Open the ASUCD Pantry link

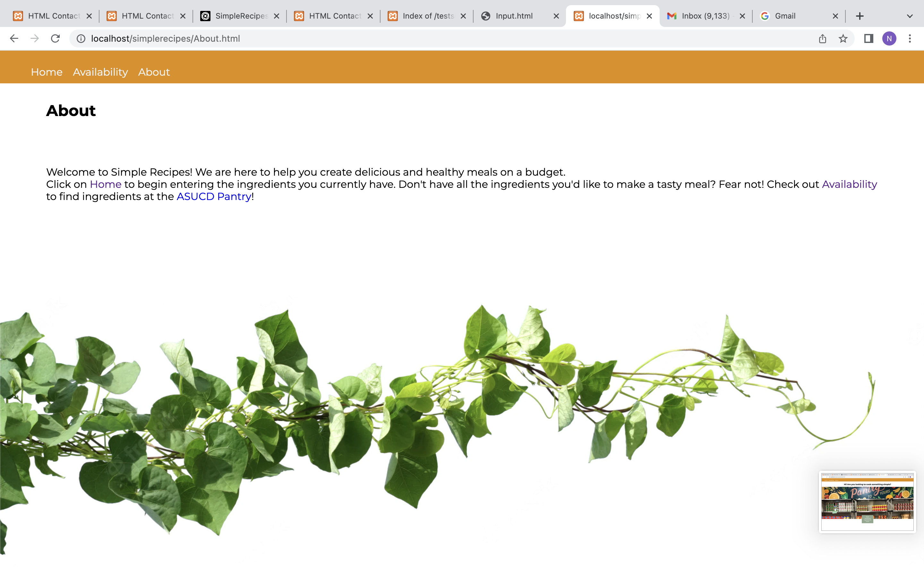[x=214, y=197]
